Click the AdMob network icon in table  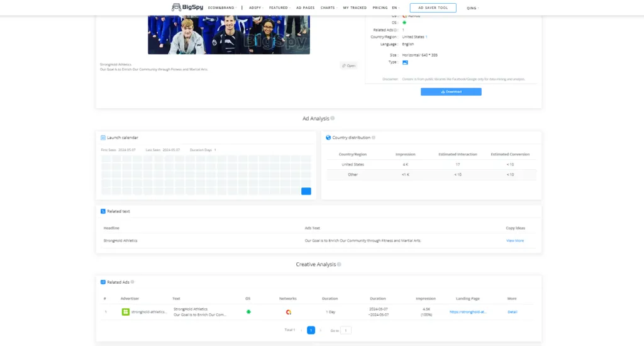click(288, 312)
